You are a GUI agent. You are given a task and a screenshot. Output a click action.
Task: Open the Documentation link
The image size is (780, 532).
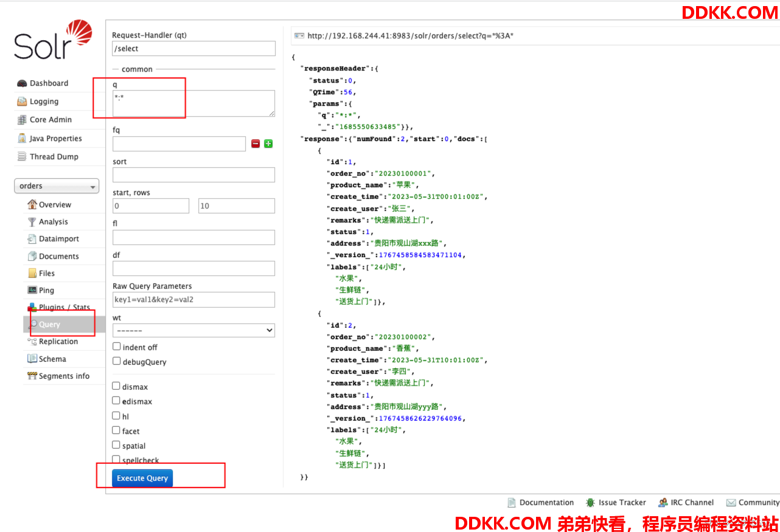point(546,503)
